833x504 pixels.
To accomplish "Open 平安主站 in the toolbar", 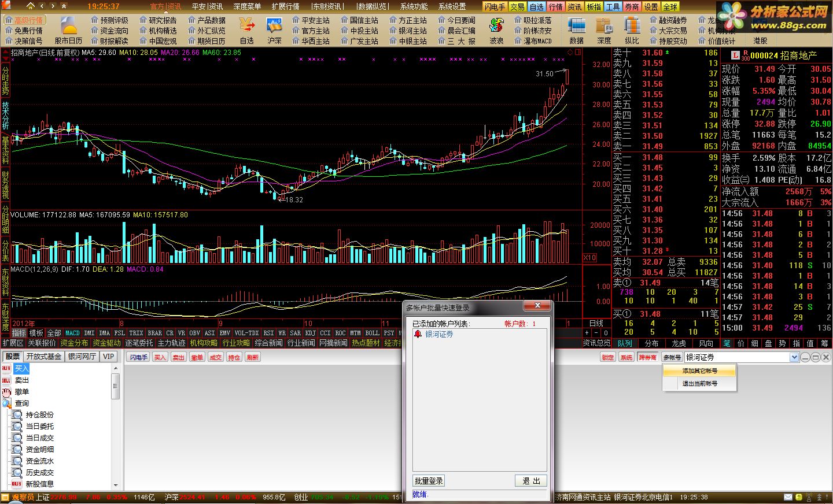I will (x=311, y=20).
